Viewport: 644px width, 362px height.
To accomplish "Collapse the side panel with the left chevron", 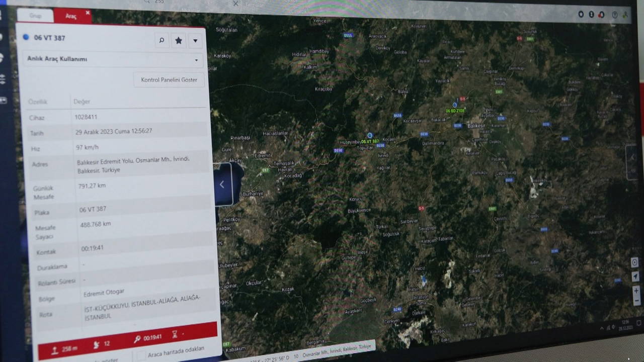I will 222,185.
